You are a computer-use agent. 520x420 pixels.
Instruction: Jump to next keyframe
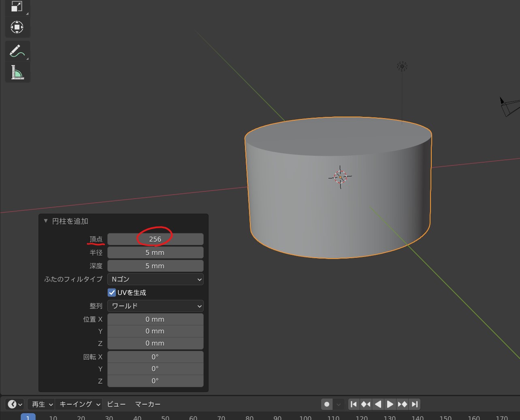coord(402,404)
